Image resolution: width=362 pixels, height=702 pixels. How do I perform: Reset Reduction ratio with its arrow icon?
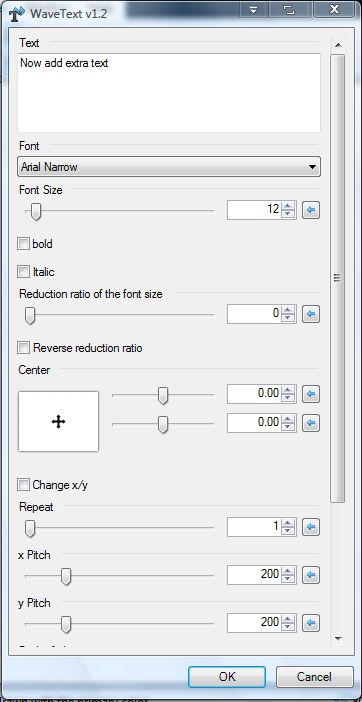(311, 314)
